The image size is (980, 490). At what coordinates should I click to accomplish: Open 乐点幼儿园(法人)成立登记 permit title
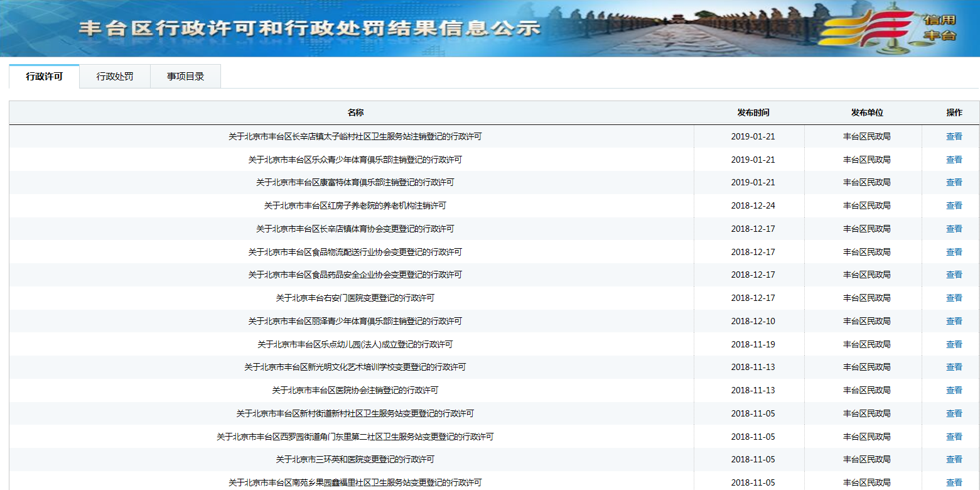click(x=355, y=344)
